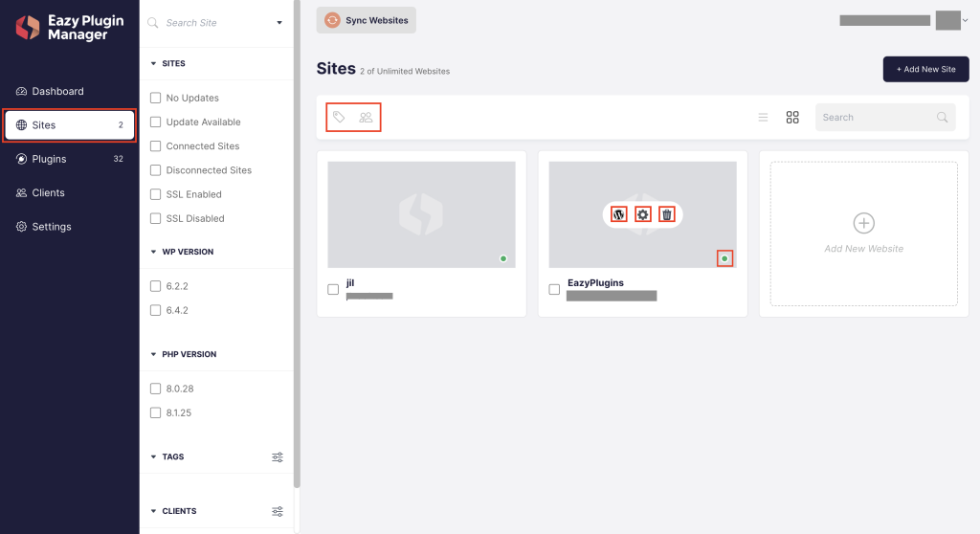Collapse the TAGS filter section
Viewport: 980px width, 534px height.
point(154,456)
